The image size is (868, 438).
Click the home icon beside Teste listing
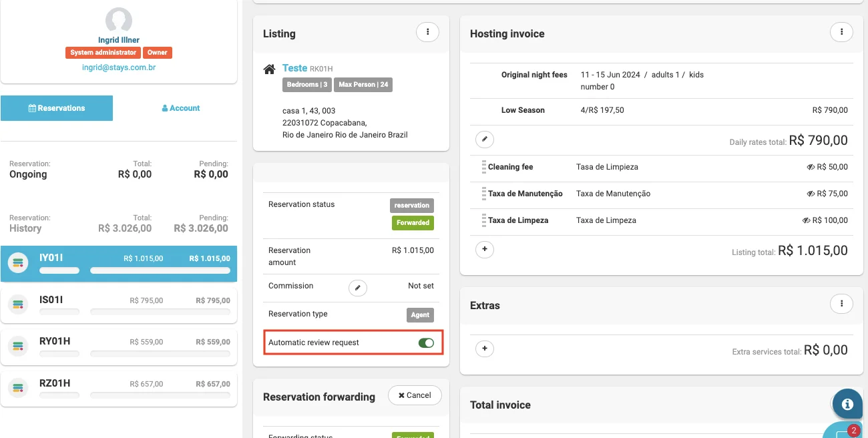(x=270, y=69)
